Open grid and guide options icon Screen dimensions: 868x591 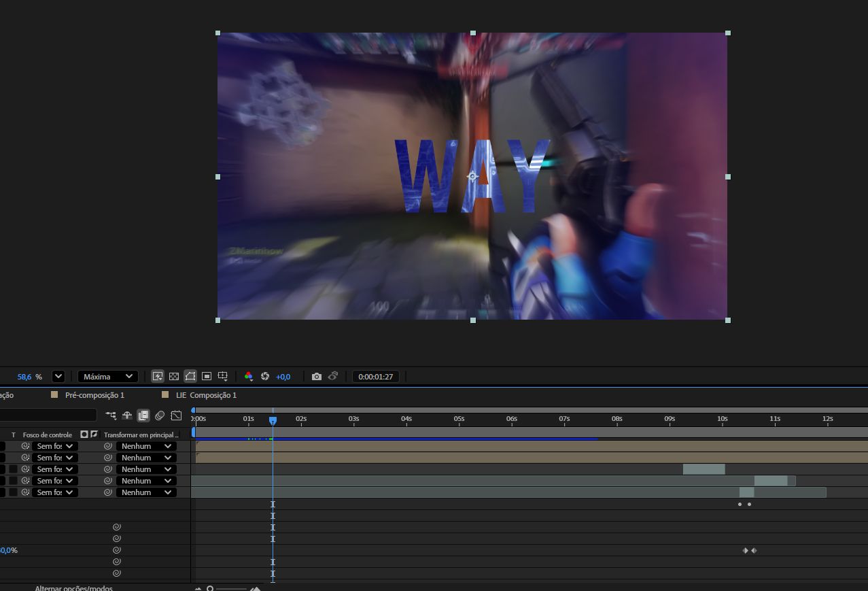coord(223,376)
